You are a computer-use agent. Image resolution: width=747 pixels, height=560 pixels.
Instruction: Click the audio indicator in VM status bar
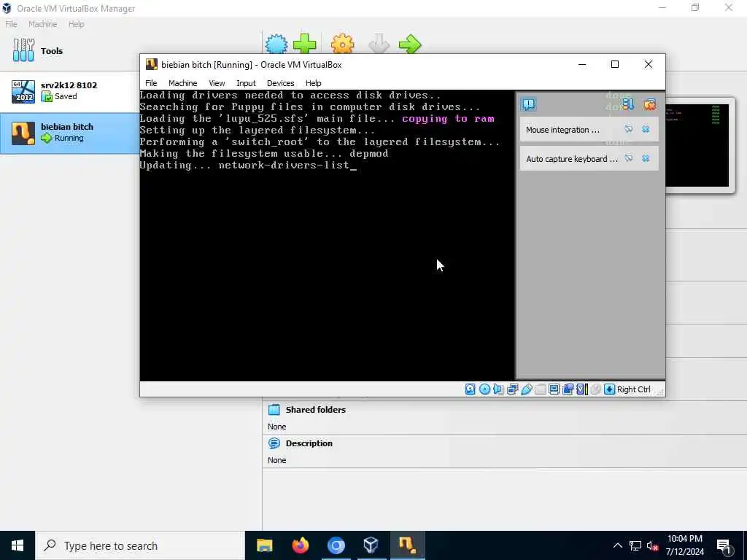coord(498,389)
